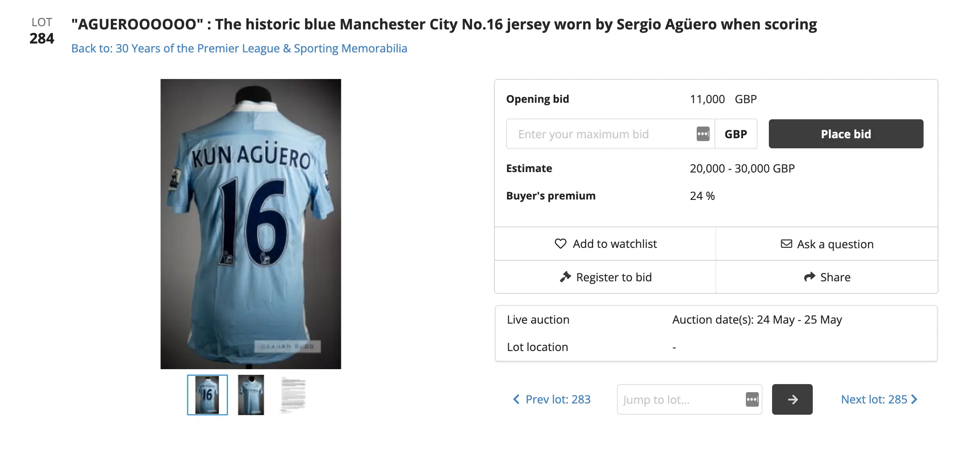Image resolution: width=980 pixels, height=453 pixels.
Task: Click the gavel icon for Register to bid
Action: point(565,277)
